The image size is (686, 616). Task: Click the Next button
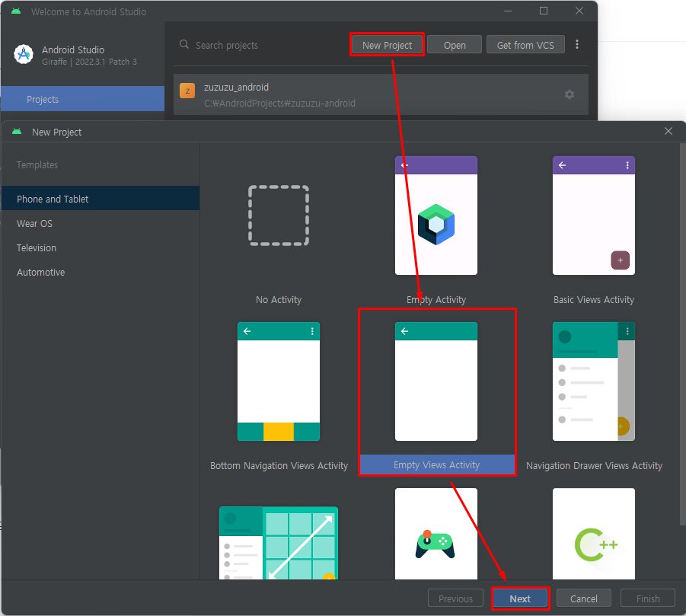coord(520,598)
